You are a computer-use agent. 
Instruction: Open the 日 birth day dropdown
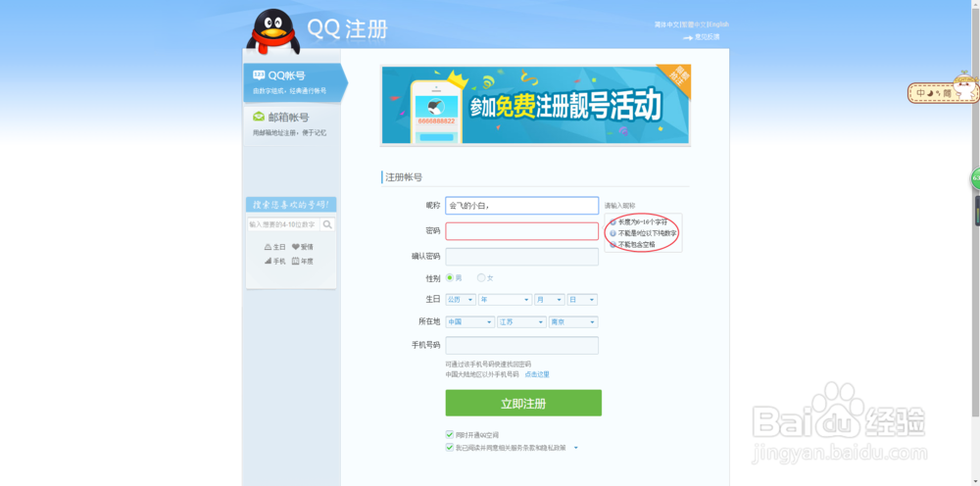tap(582, 300)
